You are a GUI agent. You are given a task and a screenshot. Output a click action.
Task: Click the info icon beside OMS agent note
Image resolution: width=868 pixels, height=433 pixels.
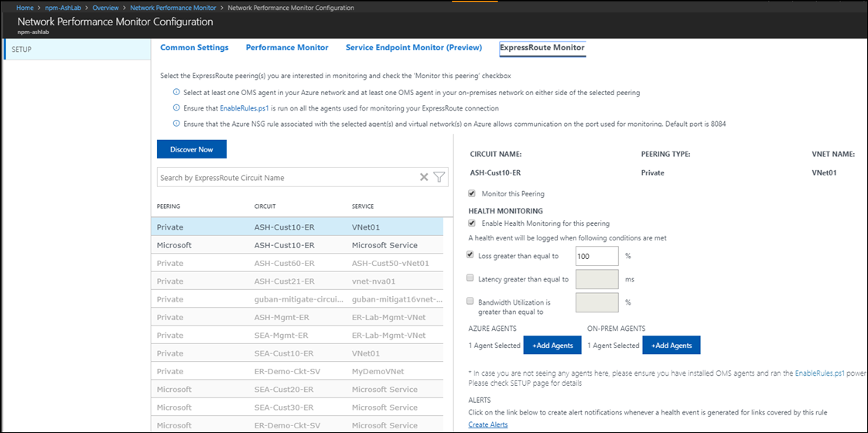point(176,93)
